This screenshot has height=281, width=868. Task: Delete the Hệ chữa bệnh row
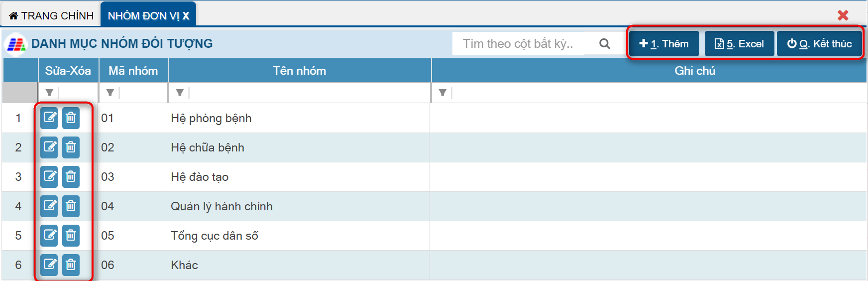pos(71,147)
